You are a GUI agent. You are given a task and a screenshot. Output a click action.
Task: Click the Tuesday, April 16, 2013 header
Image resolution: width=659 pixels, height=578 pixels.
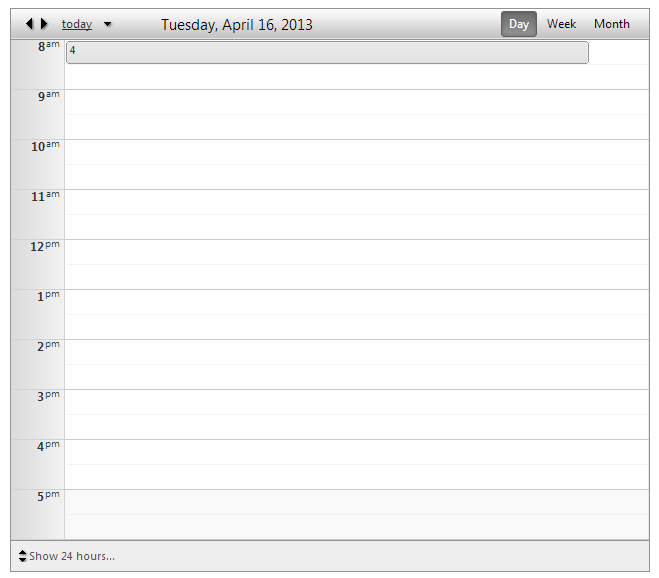tap(237, 25)
